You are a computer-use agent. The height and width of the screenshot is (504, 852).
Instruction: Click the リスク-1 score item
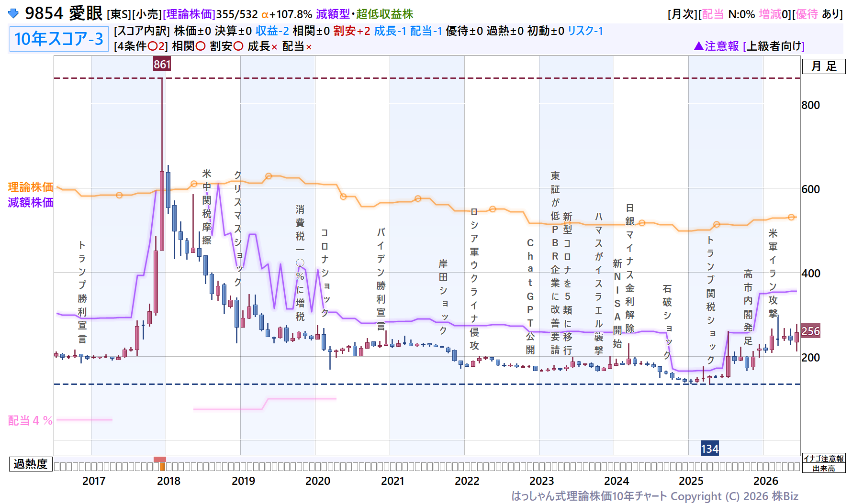coord(585,31)
